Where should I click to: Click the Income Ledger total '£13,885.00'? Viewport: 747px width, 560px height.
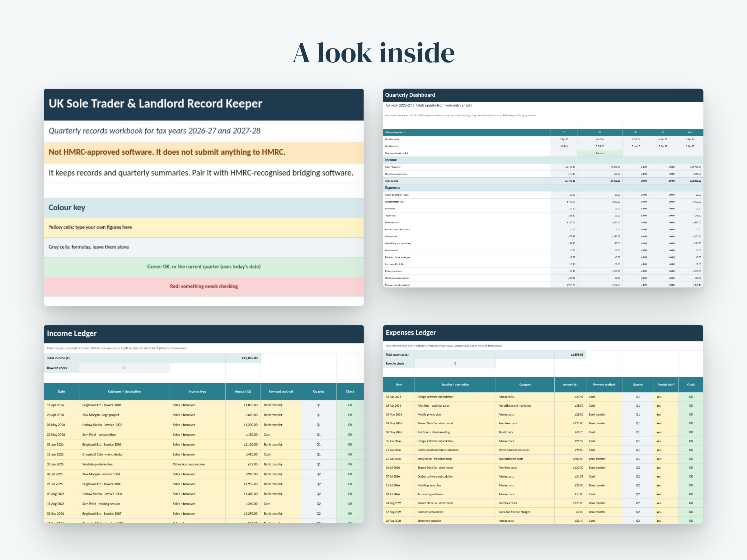(250, 358)
